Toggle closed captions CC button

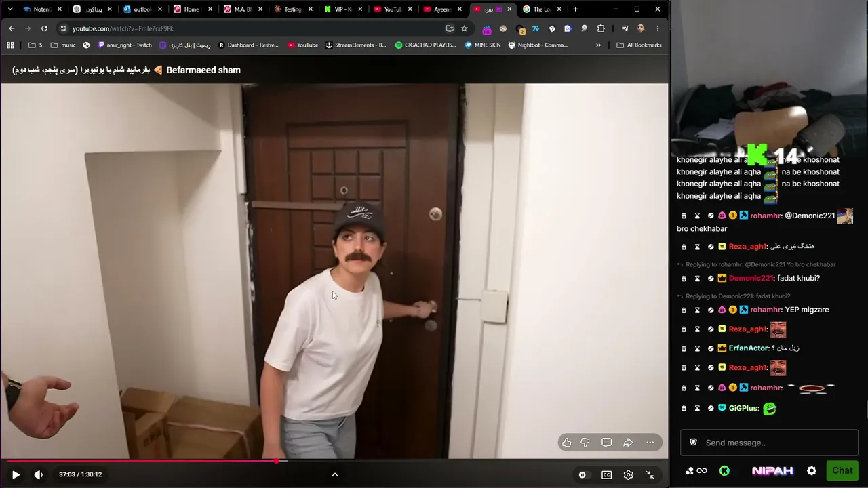tap(607, 474)
